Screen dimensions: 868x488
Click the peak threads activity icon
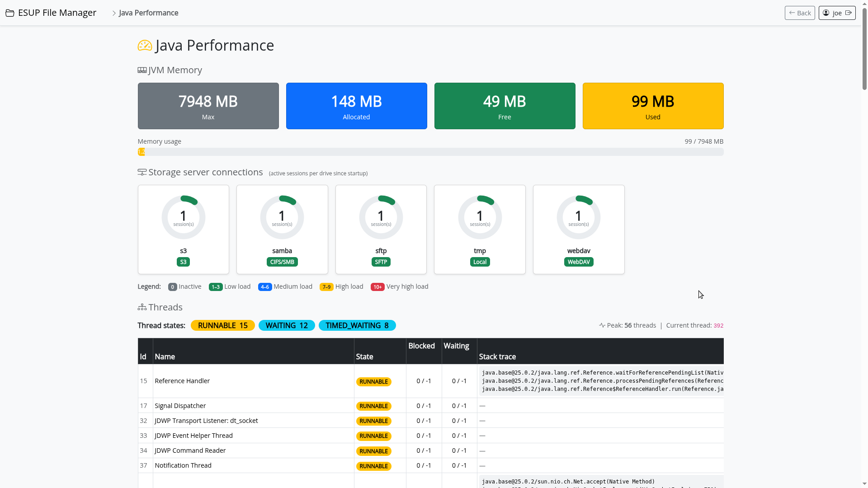pyautogui.click(x=602, y=325)
